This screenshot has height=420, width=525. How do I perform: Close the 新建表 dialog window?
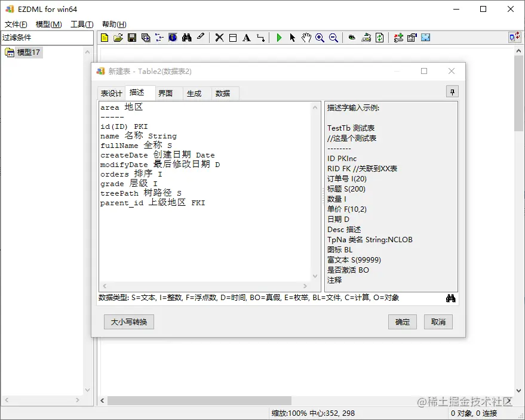tap(452, 71)
